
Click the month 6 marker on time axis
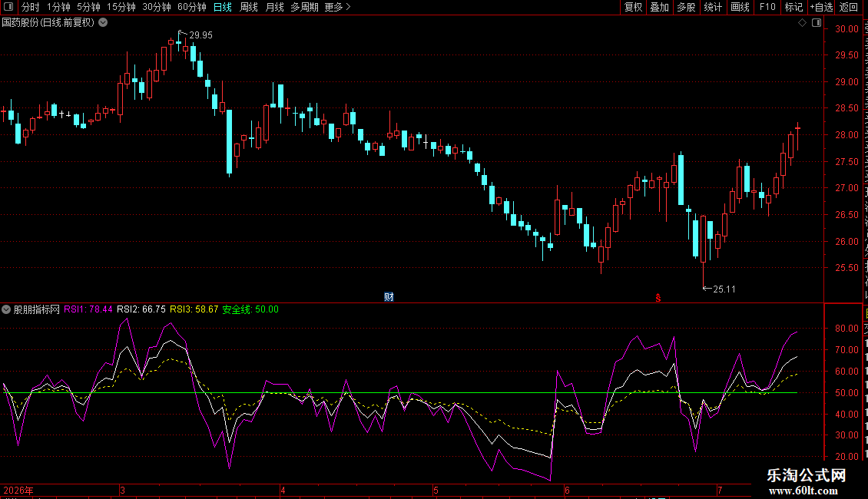pos(568,490)
